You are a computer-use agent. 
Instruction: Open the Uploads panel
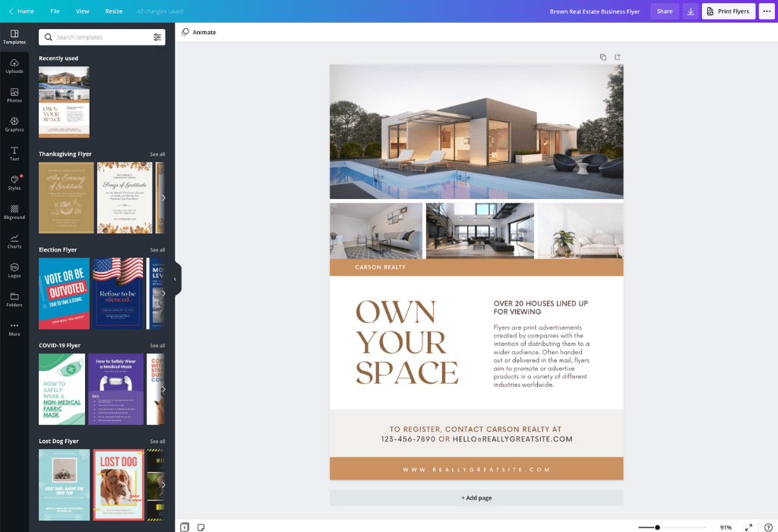pos(14,65)
